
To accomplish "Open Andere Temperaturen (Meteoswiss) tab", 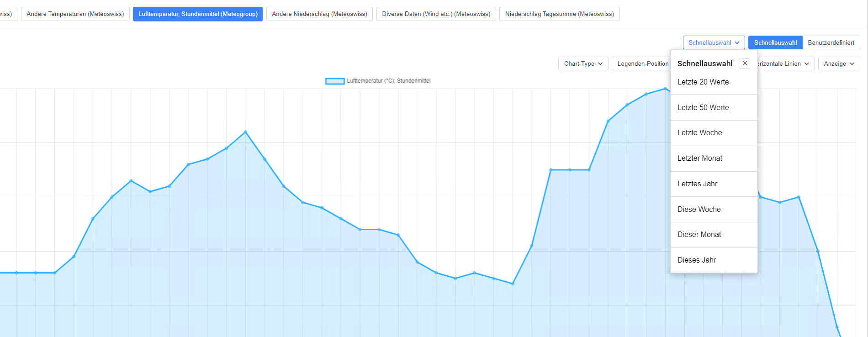I will click(x=75, y=14).
